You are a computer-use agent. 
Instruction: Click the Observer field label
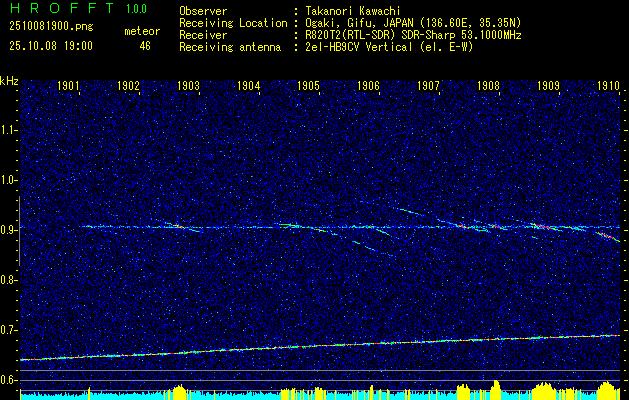203,11
